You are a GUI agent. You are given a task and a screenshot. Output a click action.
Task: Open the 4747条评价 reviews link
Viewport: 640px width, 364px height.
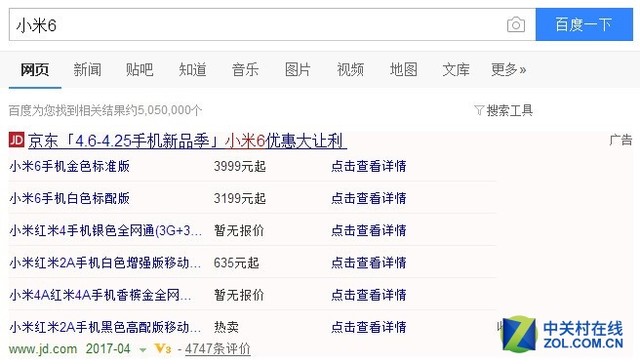[218, 349]
